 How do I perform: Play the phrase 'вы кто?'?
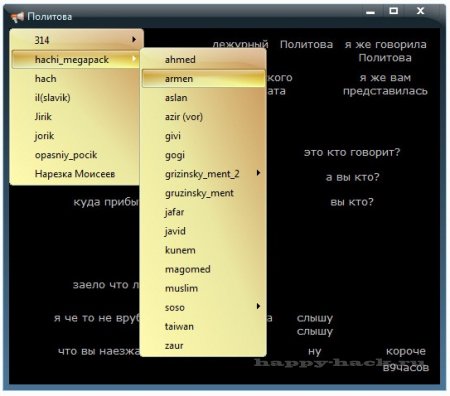click(352, 202)
